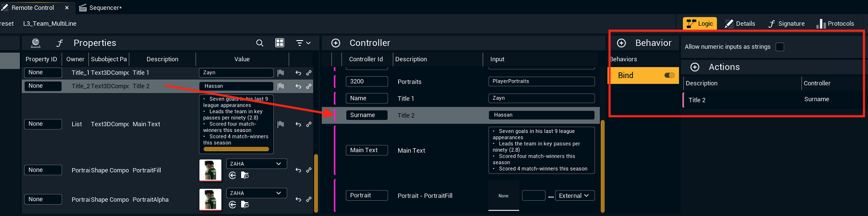Open the Protocols tab
This screenshot has width=868, height=216.
tap(835, 23)
